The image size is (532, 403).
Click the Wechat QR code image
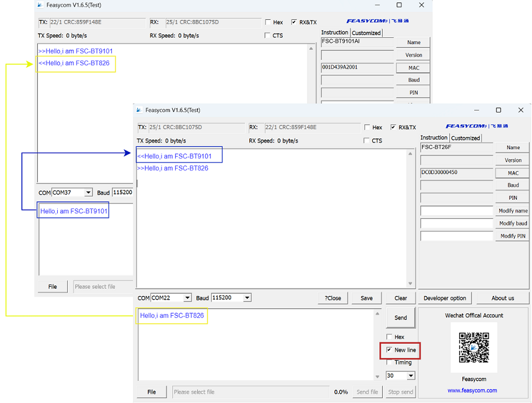tap(474, 348)
